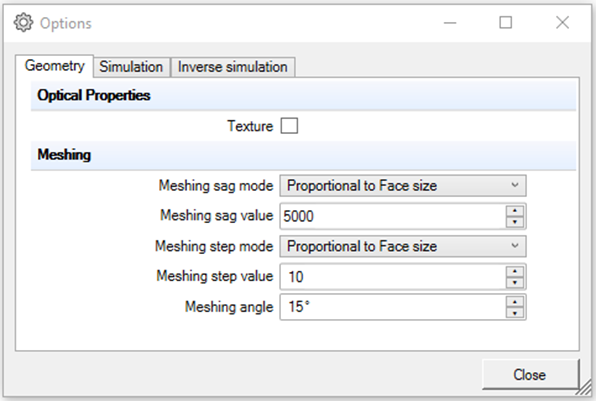Switch to the Simulation tab
Viewport: 596px width, 401px height.
[131, 67]
